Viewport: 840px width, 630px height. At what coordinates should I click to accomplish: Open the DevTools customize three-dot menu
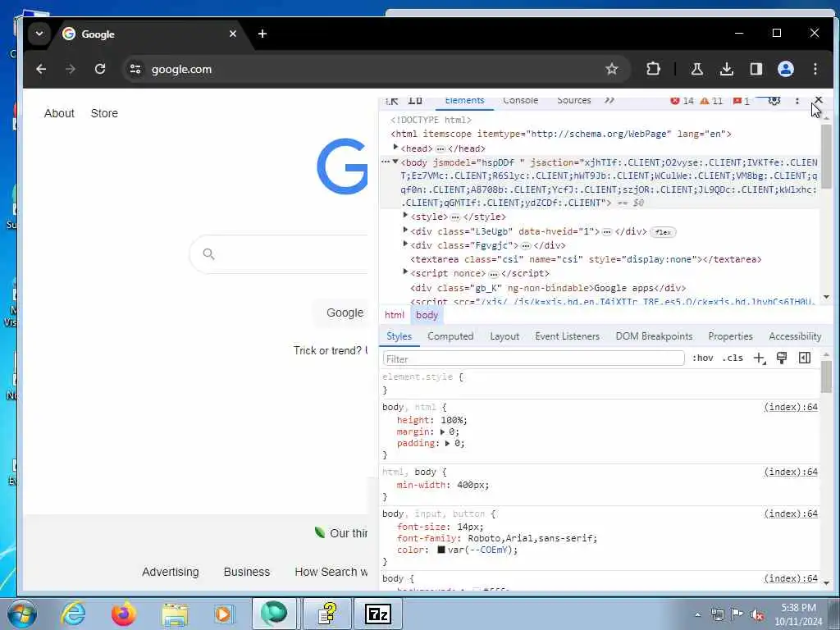(797, 101)
